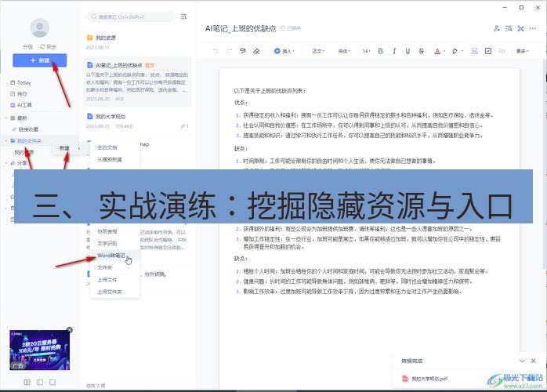Click the user avatar
The width and height of the screenshot is (547, 392).
tap(40, 27)
